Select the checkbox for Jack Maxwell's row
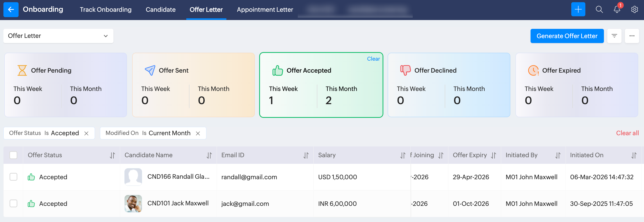The height and width of the screenshot is (222, 644). tap(13, 203)
